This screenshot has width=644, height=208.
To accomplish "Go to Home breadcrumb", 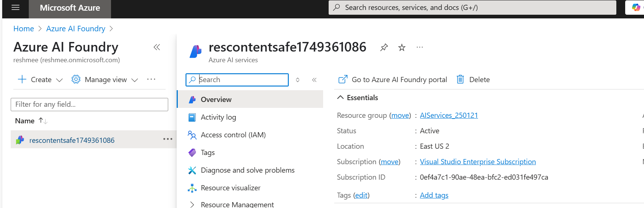I will click(x=24, y=29).
